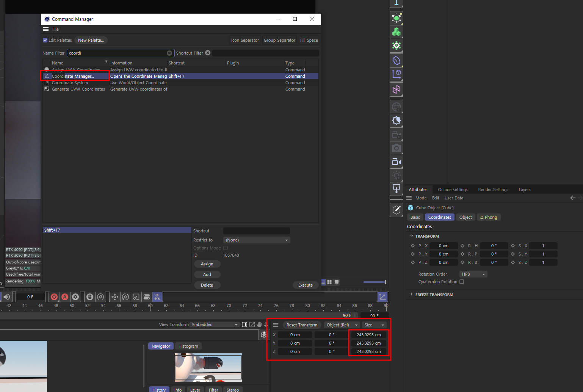Open the Command Manager hamburger menu

[46, 29]
